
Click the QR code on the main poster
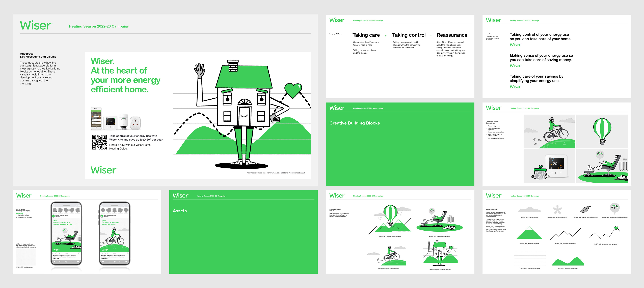click(x=99, y=142)
